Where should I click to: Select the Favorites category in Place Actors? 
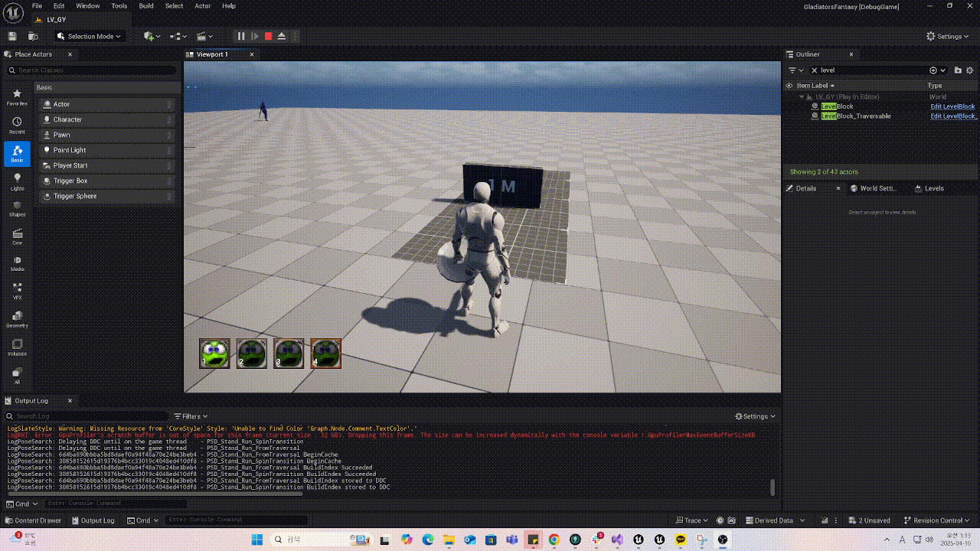click(x=17, y=97)
